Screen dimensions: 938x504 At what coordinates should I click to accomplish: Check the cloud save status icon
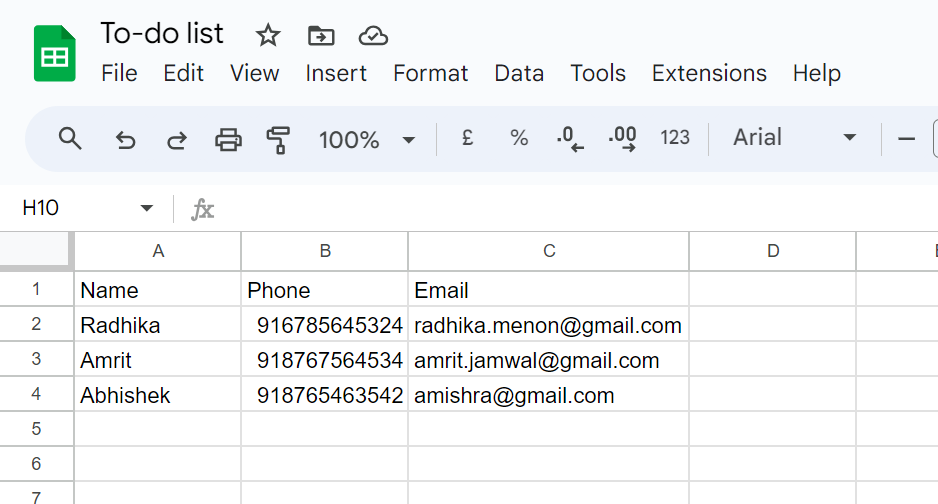click(373, 36)
